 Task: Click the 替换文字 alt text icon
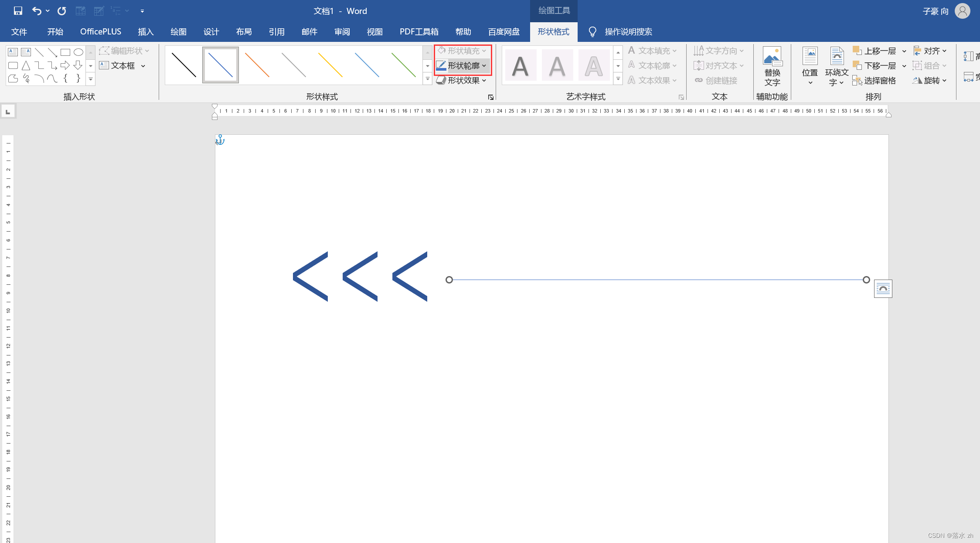coord(772,56)
